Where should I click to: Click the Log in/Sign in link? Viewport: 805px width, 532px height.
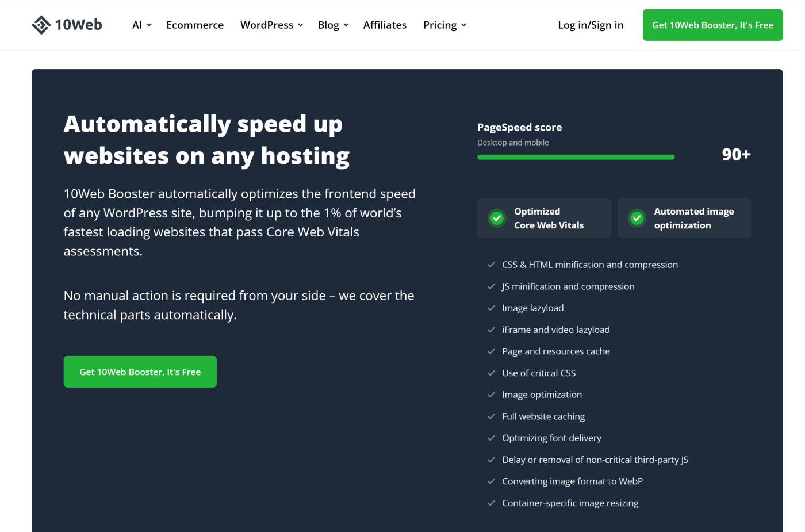(x=591, y=25)
